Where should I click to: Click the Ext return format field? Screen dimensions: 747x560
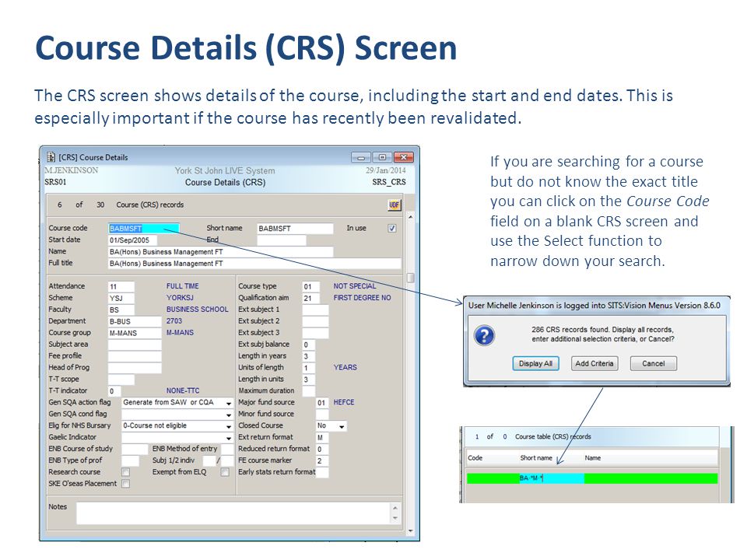coord(322,438)
